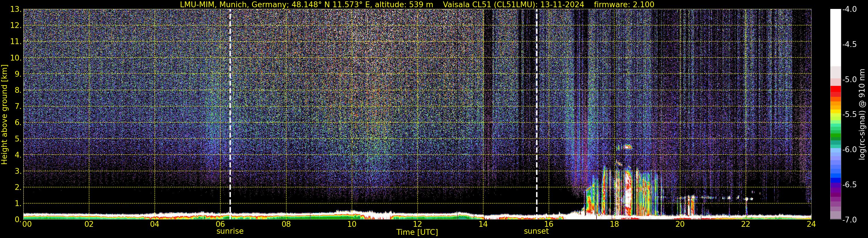Screen dimensions: 868x238
Task: Click the white segment of the colorbar
Action: (835, 37)
